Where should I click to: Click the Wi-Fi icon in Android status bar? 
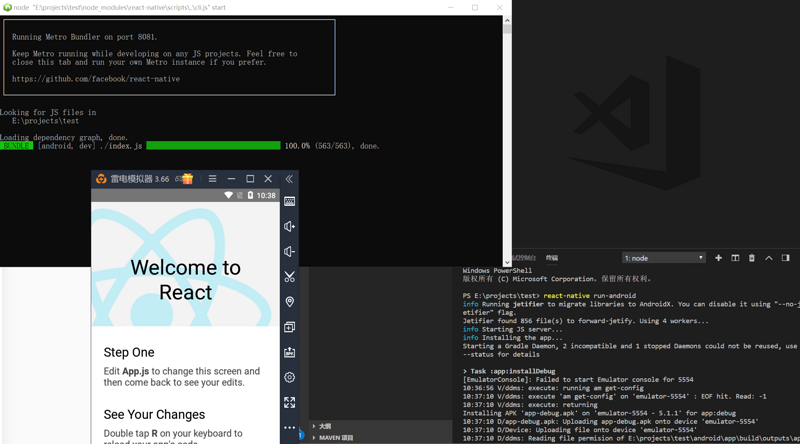tap(228, 195)
